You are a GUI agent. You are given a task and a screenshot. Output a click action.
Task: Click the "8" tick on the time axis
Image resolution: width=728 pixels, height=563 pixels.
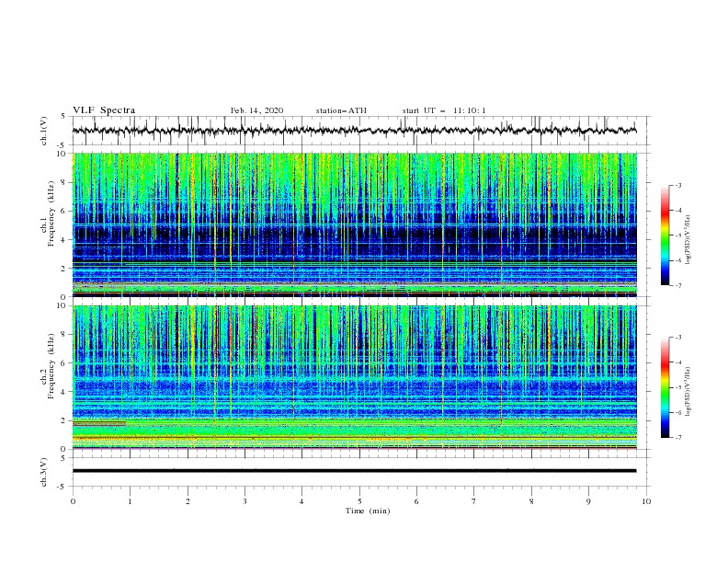(531, 501)
